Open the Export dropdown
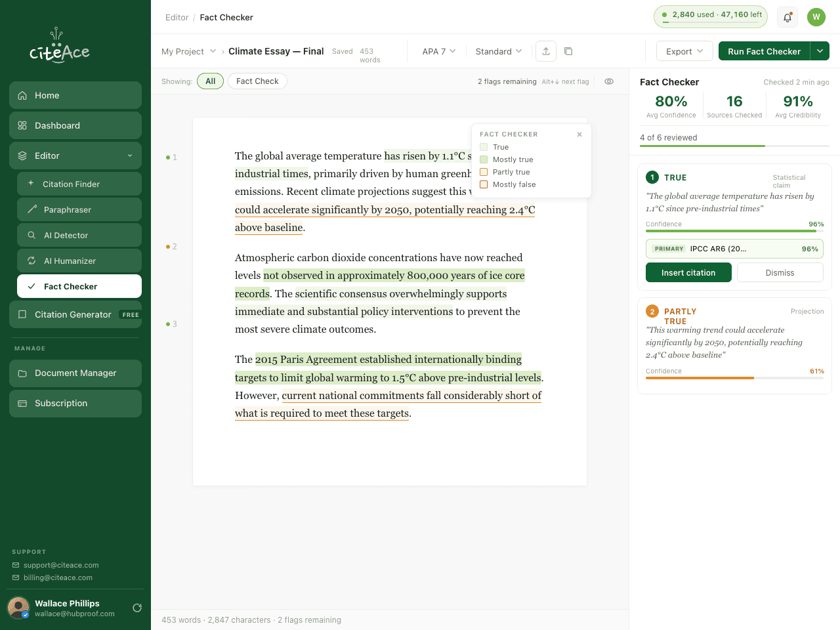This screenshot has width=840, height=630. click(x=684, y=51)
